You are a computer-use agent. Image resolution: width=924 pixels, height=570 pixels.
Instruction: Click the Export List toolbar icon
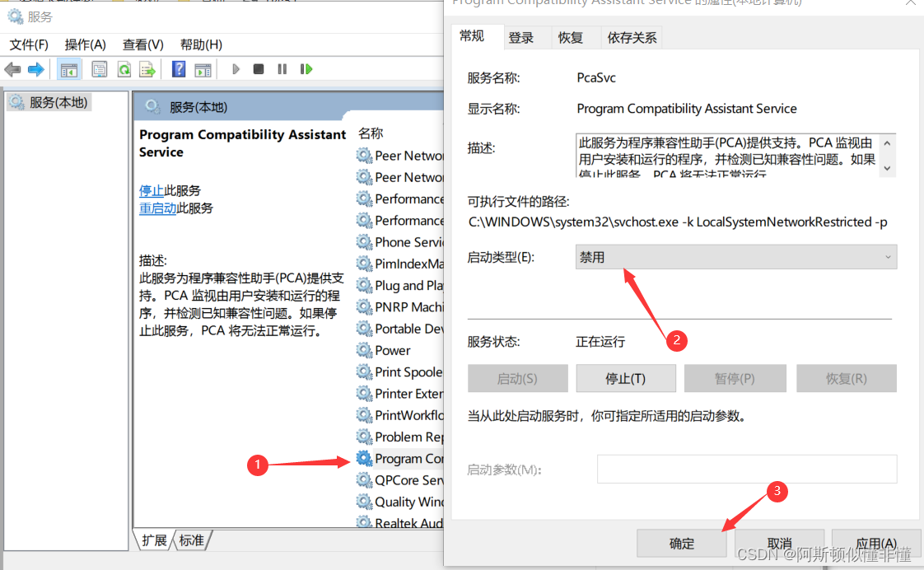[147, 69]
